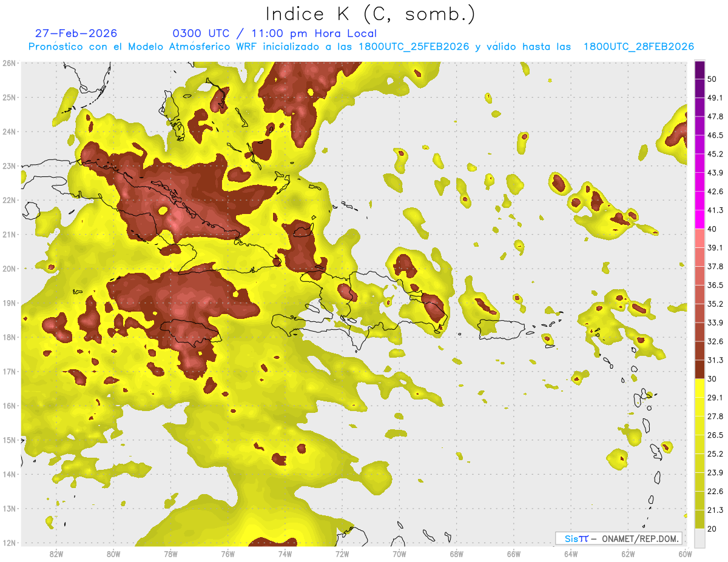Screen dimensions: 728x562
Task: Click the color scale label '47.8'
Action: pyautogui.click(x=715, y=116)
